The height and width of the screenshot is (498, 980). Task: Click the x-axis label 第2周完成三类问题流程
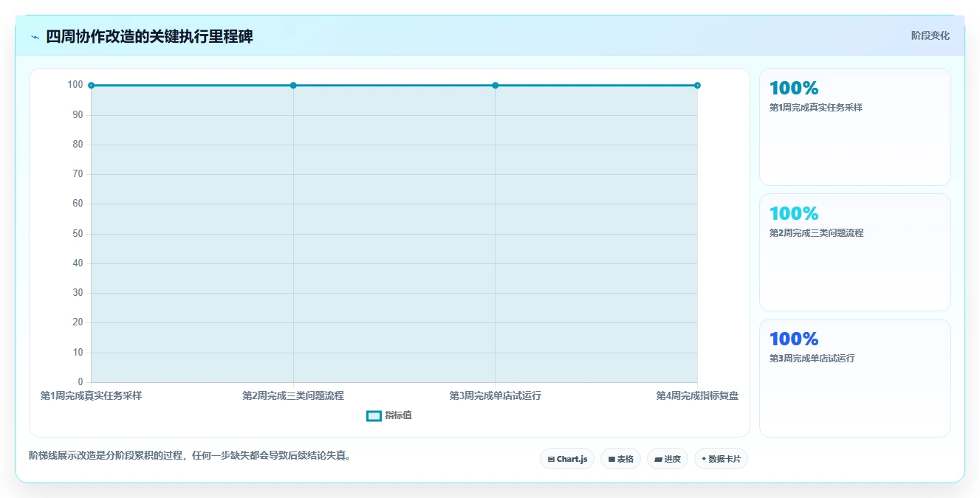(x=293, y=395)
